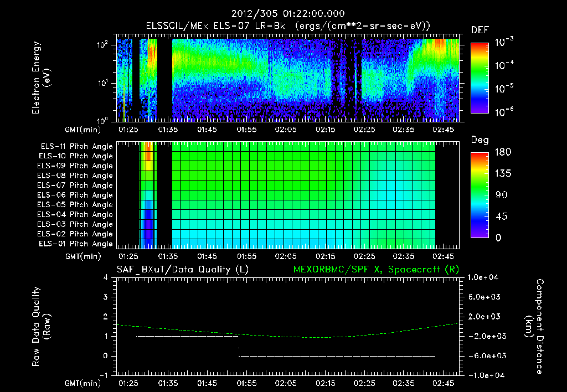Click the 10^-6 value on DEF scale

click(504, 112)
